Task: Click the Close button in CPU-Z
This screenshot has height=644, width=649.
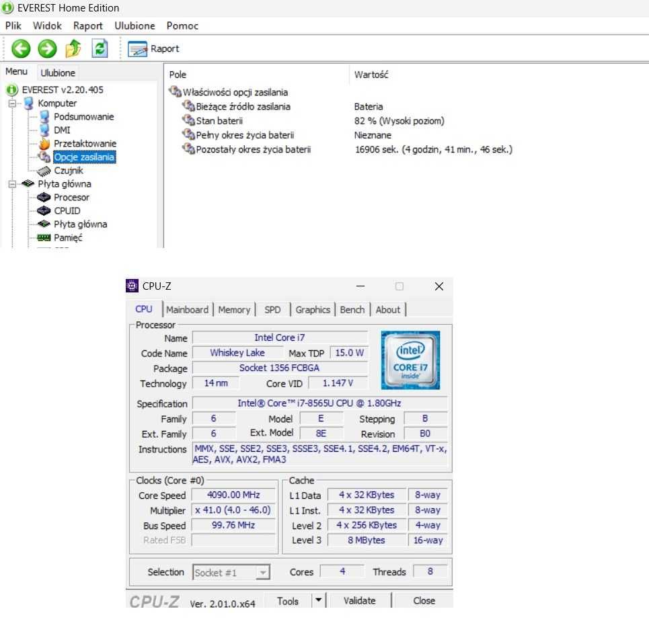Action: [424, 600]
